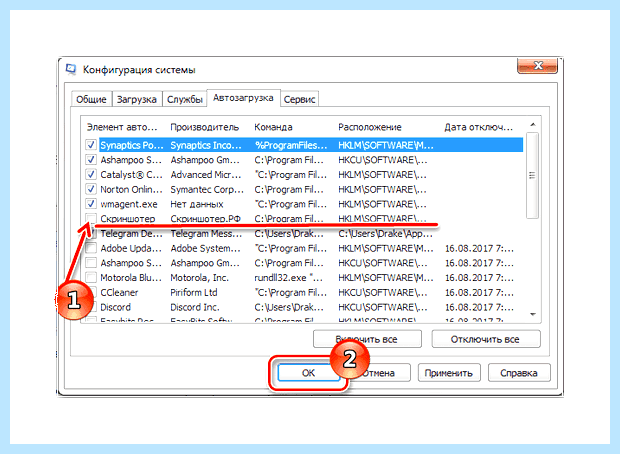The width and height of the screenshot is (620, 454).
Task: Disable Norton Online startup checkbox
Action: 91,189
